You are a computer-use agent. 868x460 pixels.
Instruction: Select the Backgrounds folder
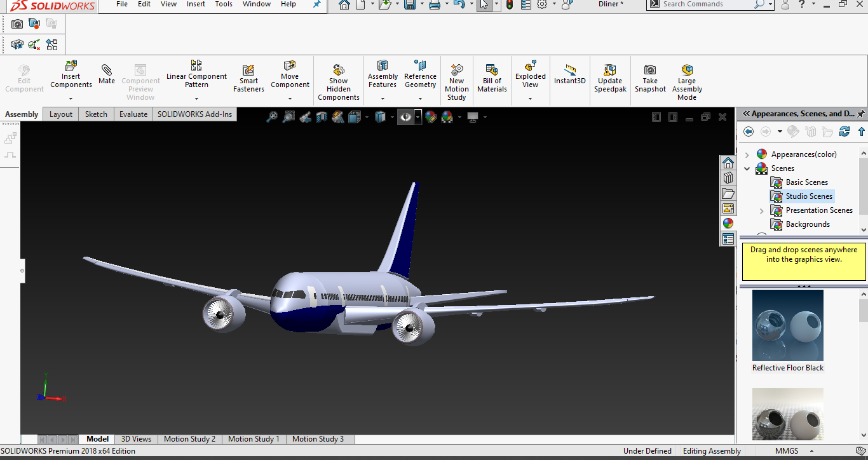808,224
